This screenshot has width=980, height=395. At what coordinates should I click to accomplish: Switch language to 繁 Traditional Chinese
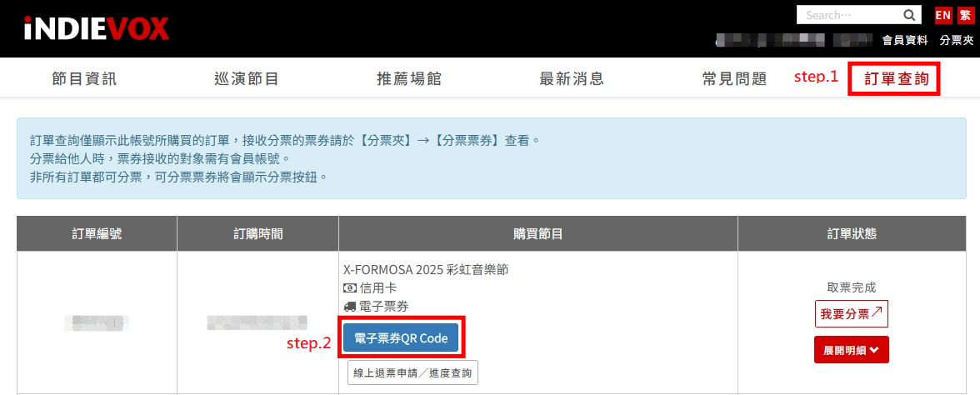(965, 15)
